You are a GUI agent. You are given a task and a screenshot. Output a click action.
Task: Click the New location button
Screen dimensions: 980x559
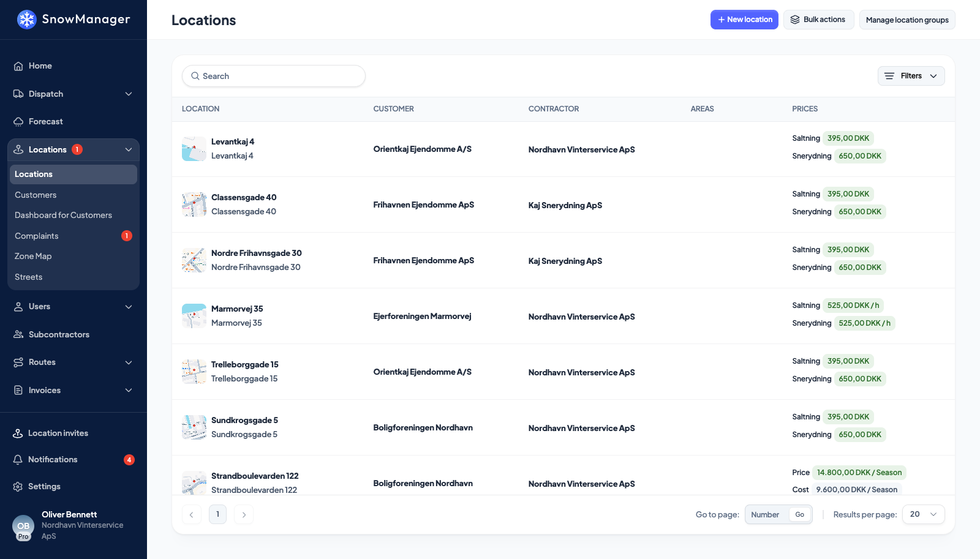[744, 20]
